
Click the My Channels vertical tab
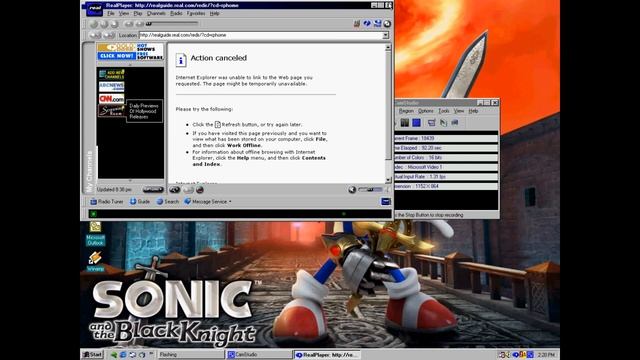click(x=89, y=171)
